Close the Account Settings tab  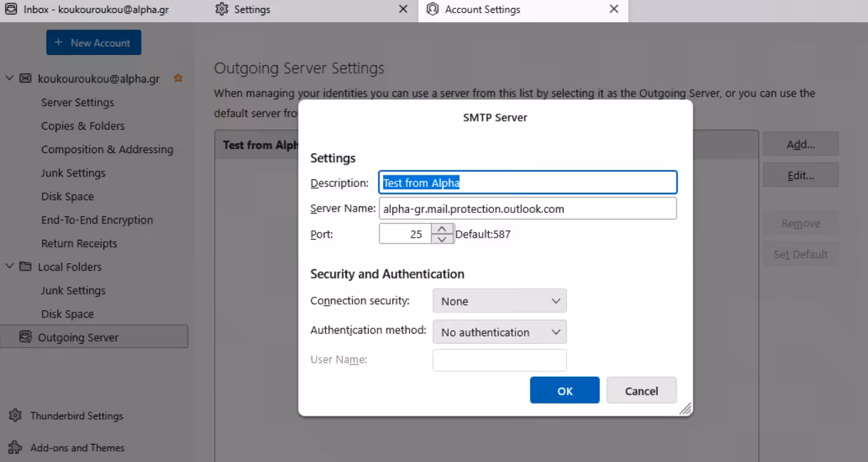tap(613, 9)
